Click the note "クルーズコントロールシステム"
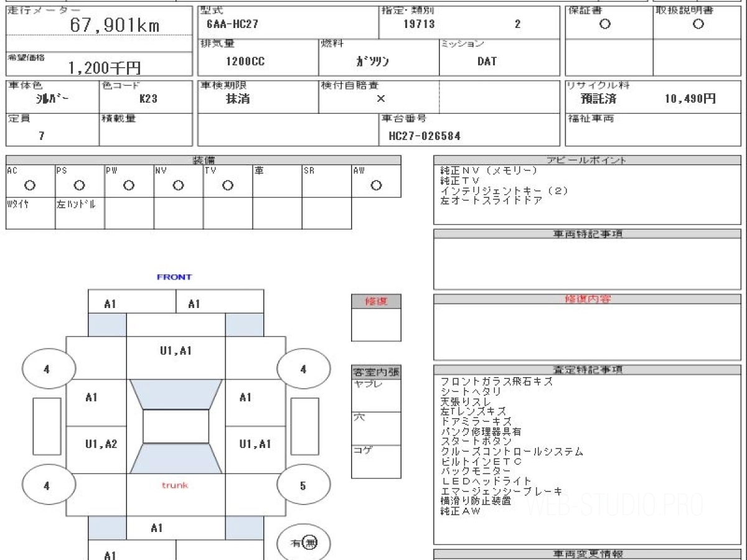Screen dimensions: 747x560 point(512,451)
